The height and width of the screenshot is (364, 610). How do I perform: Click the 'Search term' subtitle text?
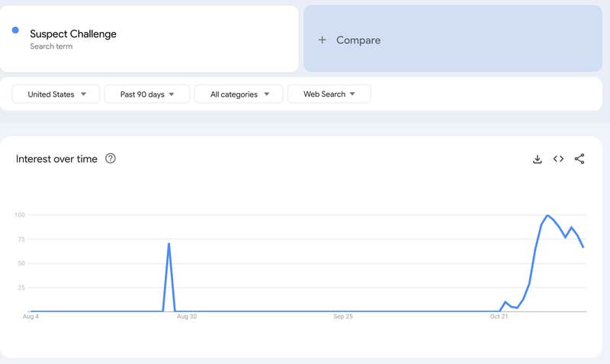(53, 46)
